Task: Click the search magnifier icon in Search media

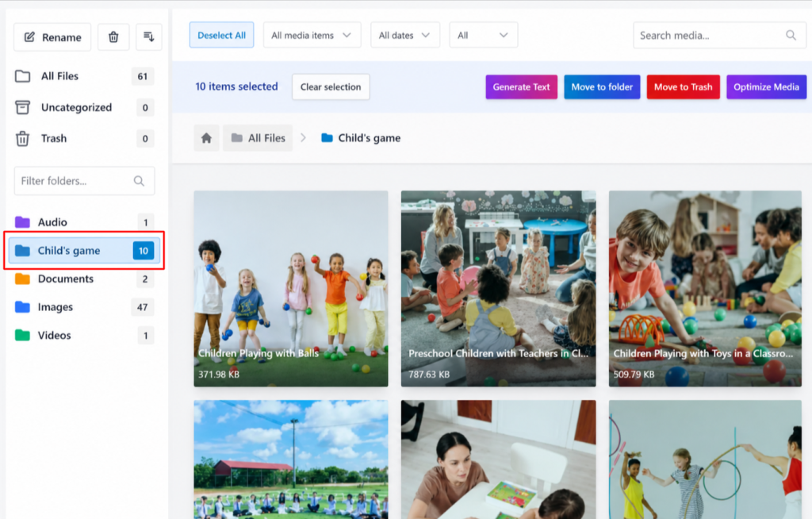Action: pyautogui.click(x=791, y=35)
